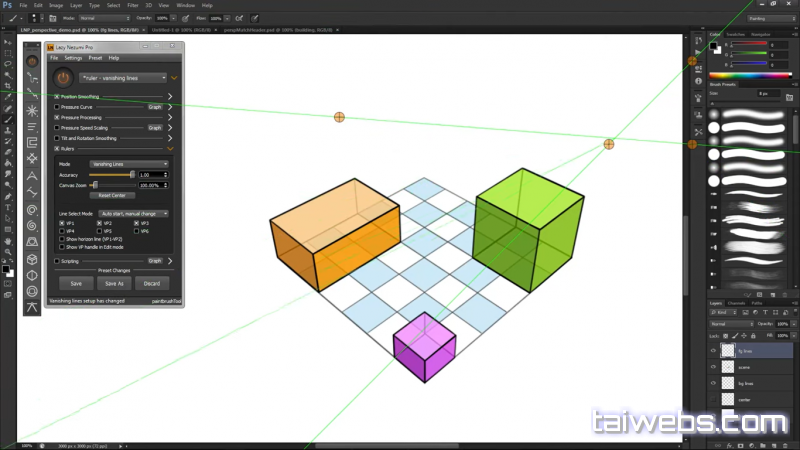Toggle the VP4 checkbox

click(62, 231)
